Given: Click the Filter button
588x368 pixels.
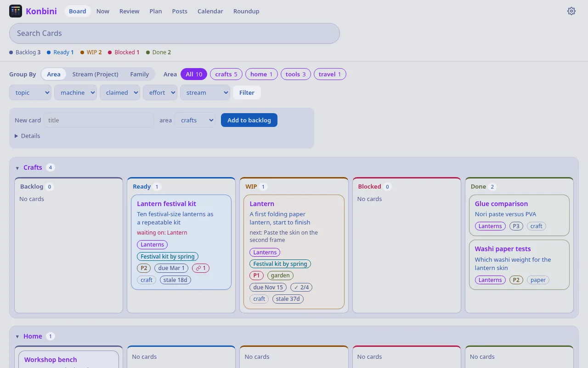Looking at the screenshot, I should [x=247, y=92].
